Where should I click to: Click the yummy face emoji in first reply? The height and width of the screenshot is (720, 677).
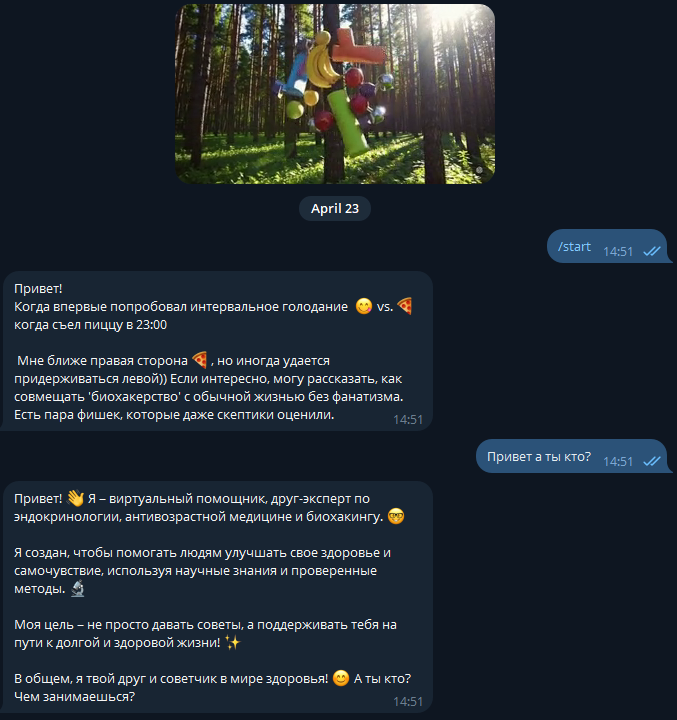(x=363, y=306)
